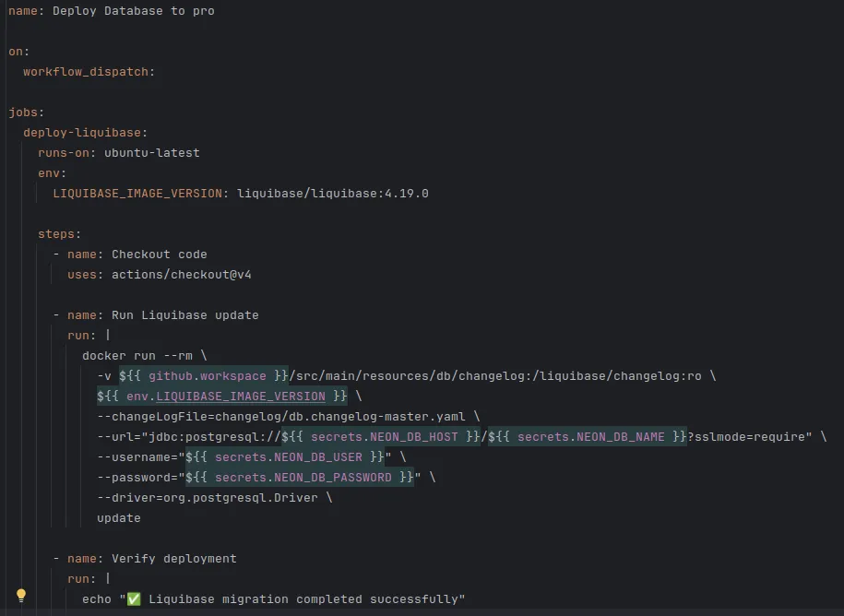Click the yellow lightbulb quick-fix icon
The image size is (844, 616).
click(x=21, y=595)
